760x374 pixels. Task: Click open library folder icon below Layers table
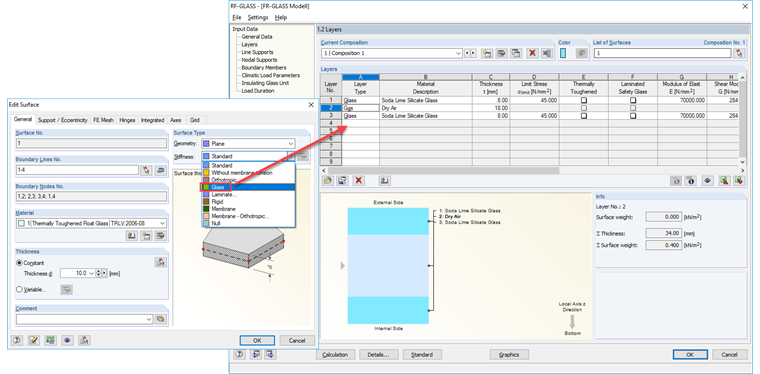[x=328, y=181]
